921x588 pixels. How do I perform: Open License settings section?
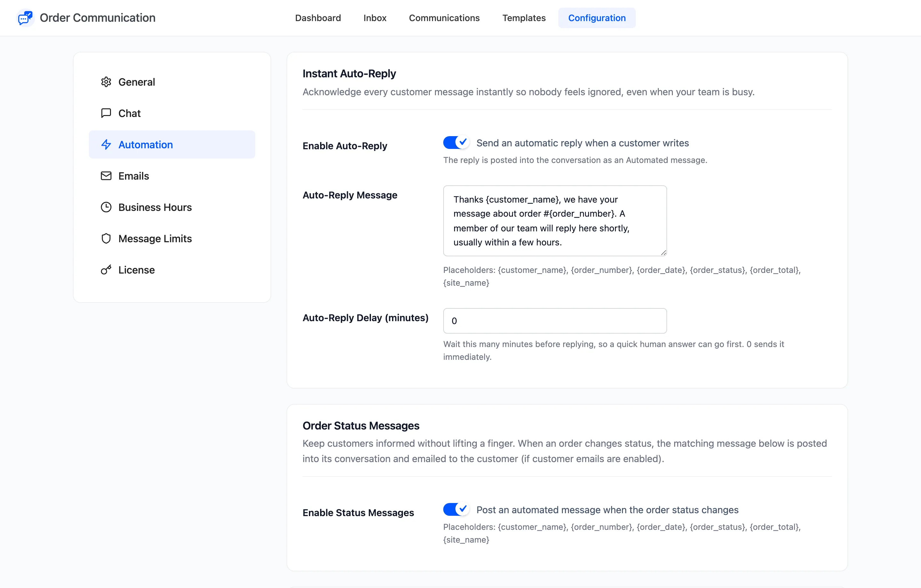172,270
